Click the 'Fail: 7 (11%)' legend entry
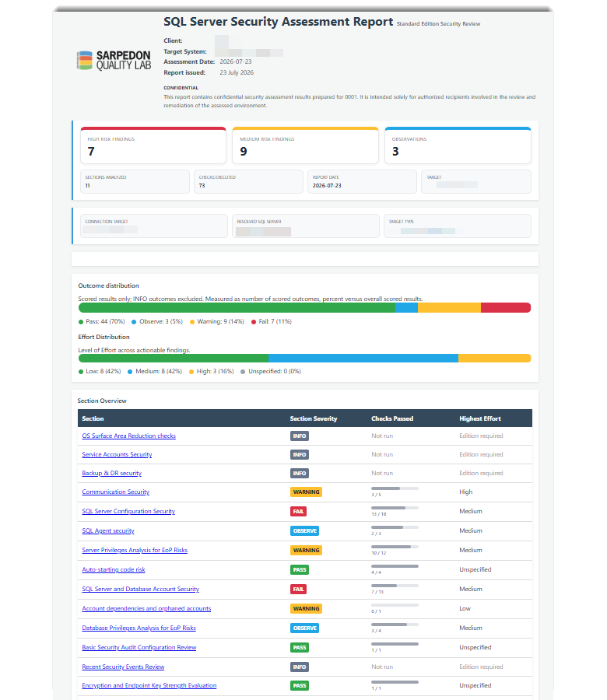Image resolution: width=607 pixels, height=700 pixels. (272, 321)
